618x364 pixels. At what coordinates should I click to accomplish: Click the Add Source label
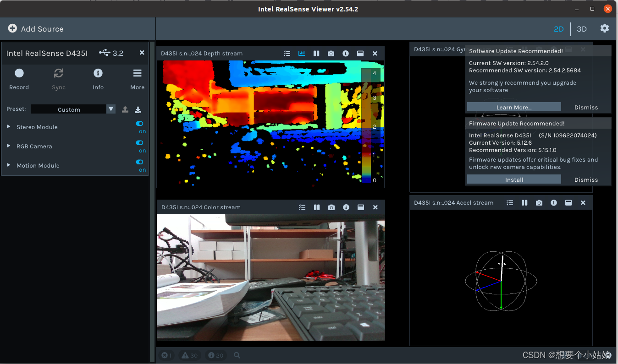click(42, 29)
